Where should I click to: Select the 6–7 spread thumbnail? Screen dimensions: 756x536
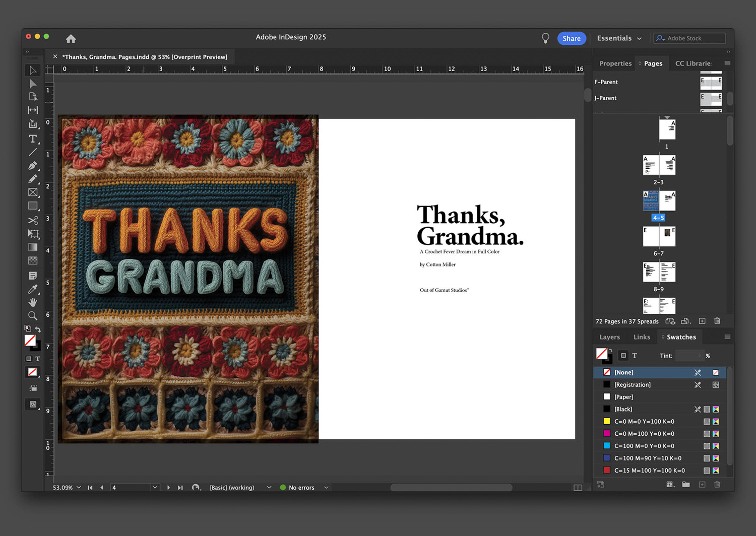click(659, 237)
